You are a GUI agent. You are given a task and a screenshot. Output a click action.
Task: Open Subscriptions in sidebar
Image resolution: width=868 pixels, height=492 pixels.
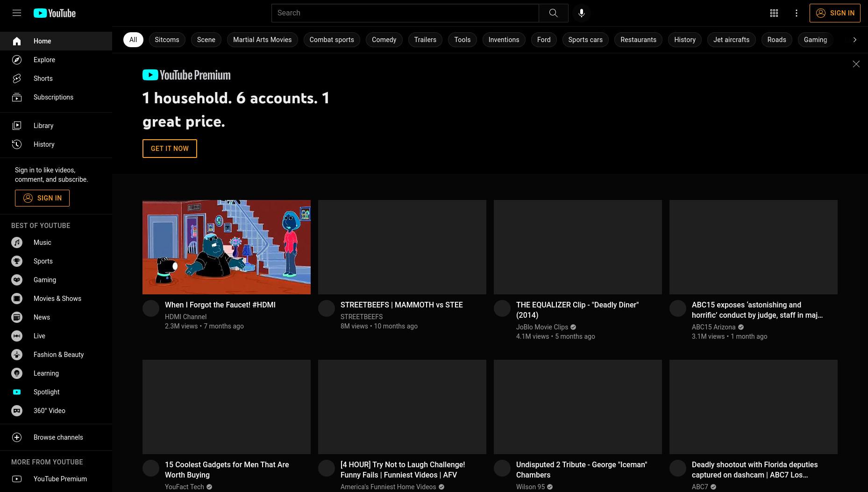pos(56,97)
